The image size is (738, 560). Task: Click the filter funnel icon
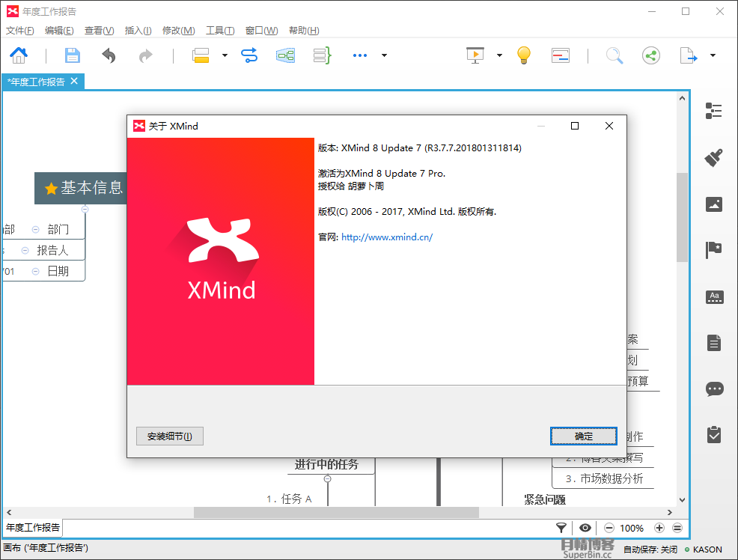(x=561, y=528)
